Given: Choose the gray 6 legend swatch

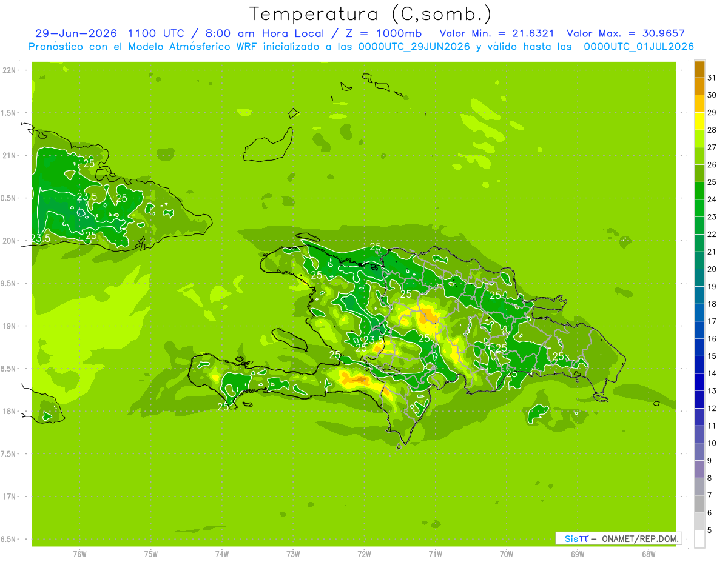Looking at the screenshot, I should point(699,504).
